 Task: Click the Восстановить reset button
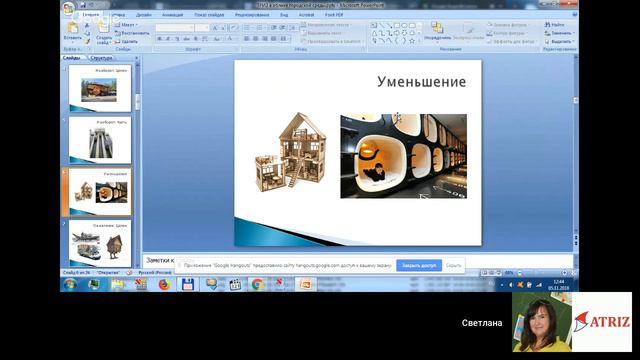(132, 33)
